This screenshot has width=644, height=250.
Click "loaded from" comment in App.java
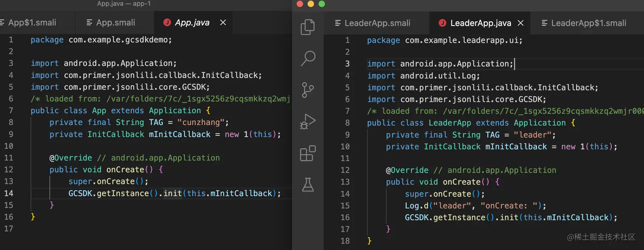click(x=161, y=99)
